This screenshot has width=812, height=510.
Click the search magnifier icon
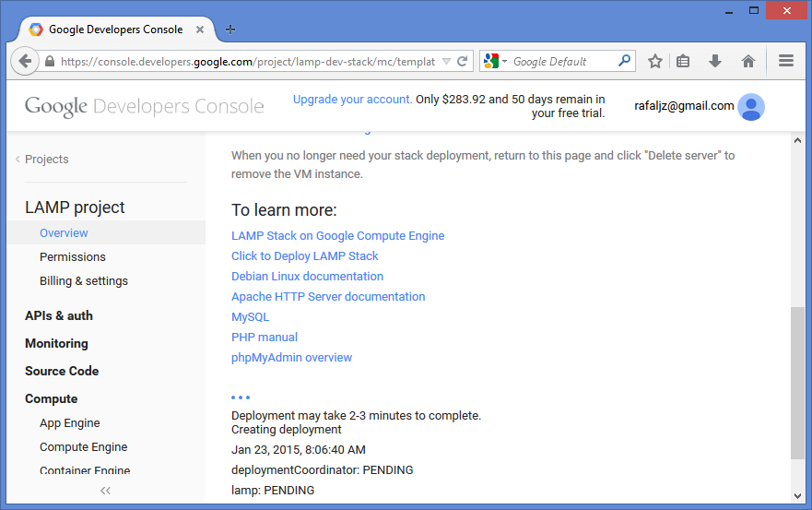[x=625, y=61]
